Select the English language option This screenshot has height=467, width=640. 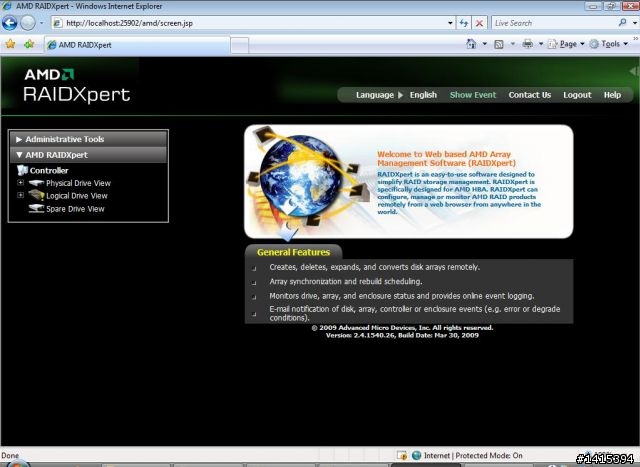[x=423, y=95]
